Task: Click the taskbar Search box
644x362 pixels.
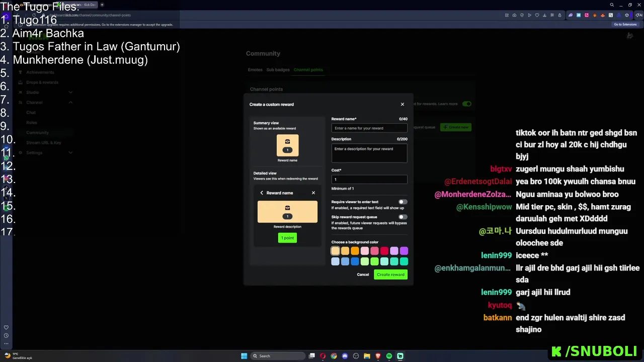Action: point(278,356)
